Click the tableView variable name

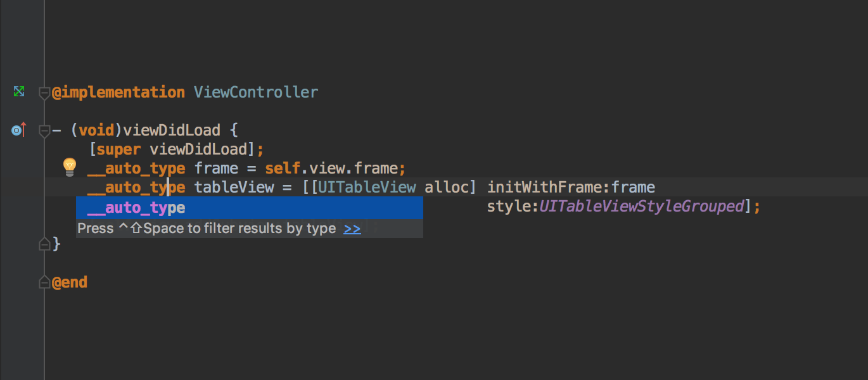point(234,187)
